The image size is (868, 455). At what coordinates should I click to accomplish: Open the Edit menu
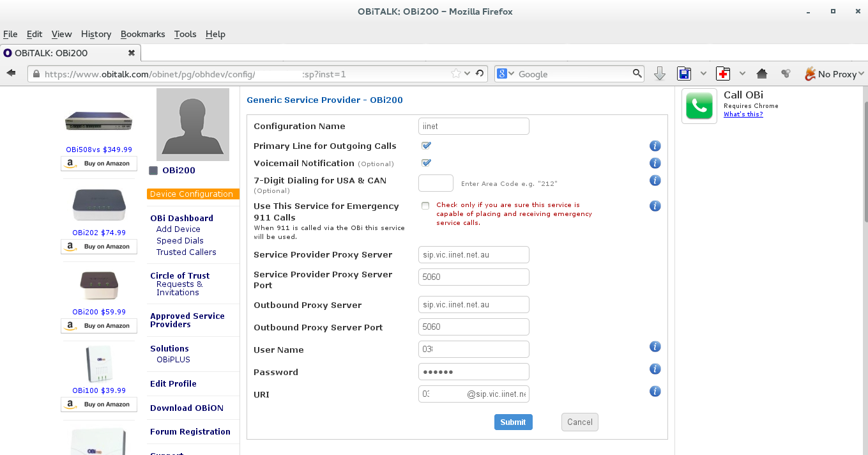coord(34,34)
